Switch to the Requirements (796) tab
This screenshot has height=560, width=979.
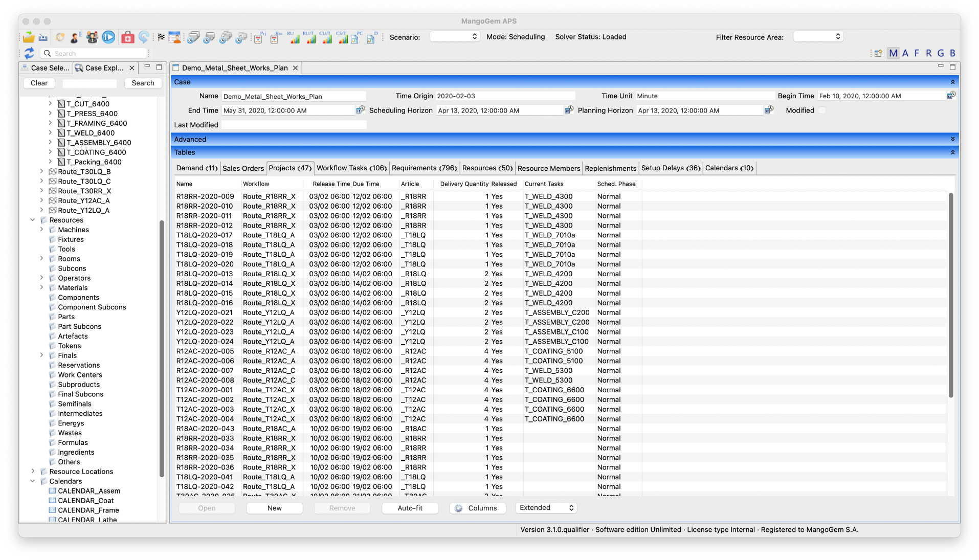[424, 168]
